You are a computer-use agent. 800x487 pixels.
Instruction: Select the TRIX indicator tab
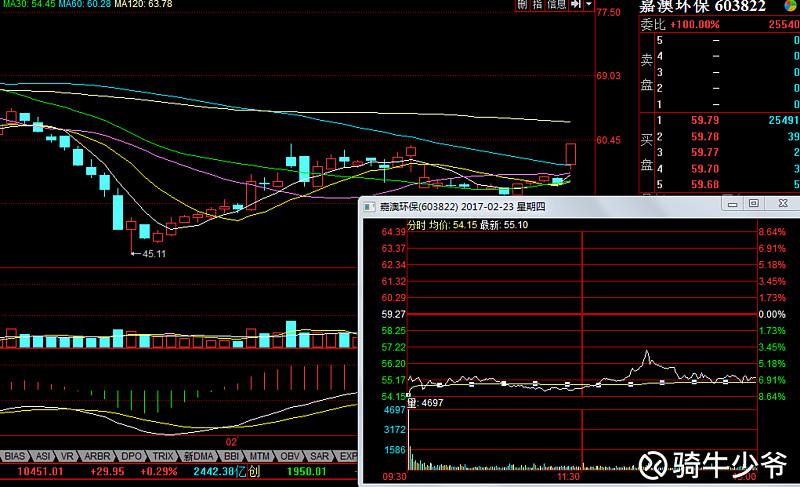click(x=163, y=456)
